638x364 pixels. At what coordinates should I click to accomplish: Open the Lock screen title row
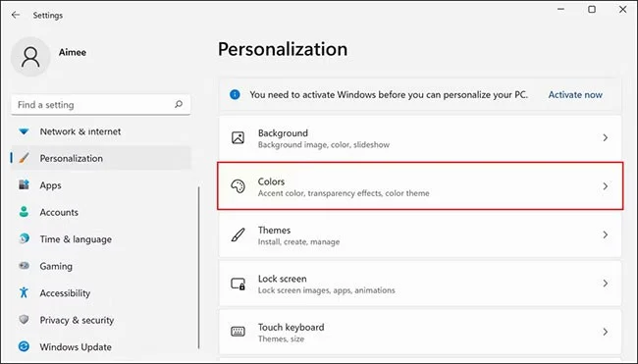click(x=420, y=284)
